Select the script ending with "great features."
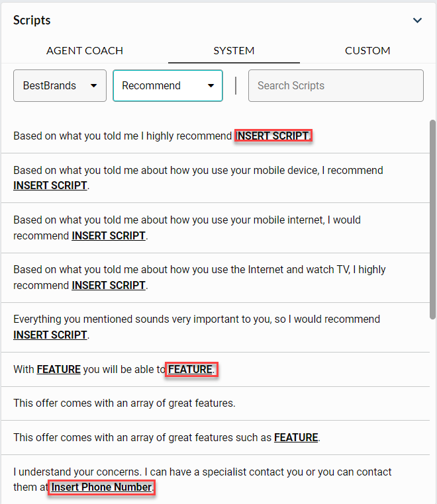The width and height of the screenshot is (437, 504). point(124,403)
